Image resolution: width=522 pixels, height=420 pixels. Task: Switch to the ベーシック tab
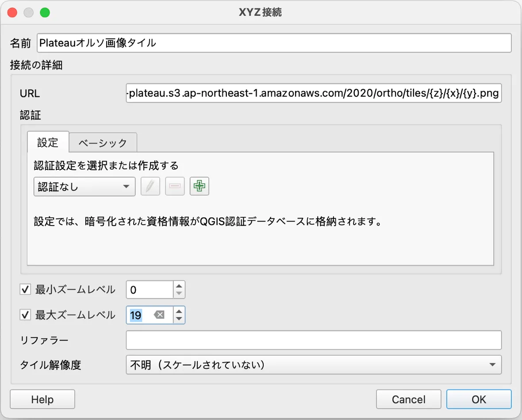[x=103, y=142]
